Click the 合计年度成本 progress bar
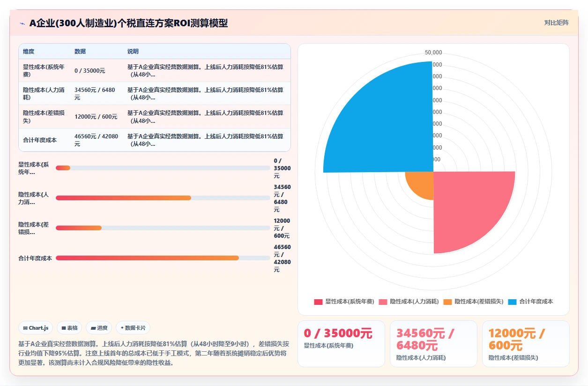 coord(163,258)
